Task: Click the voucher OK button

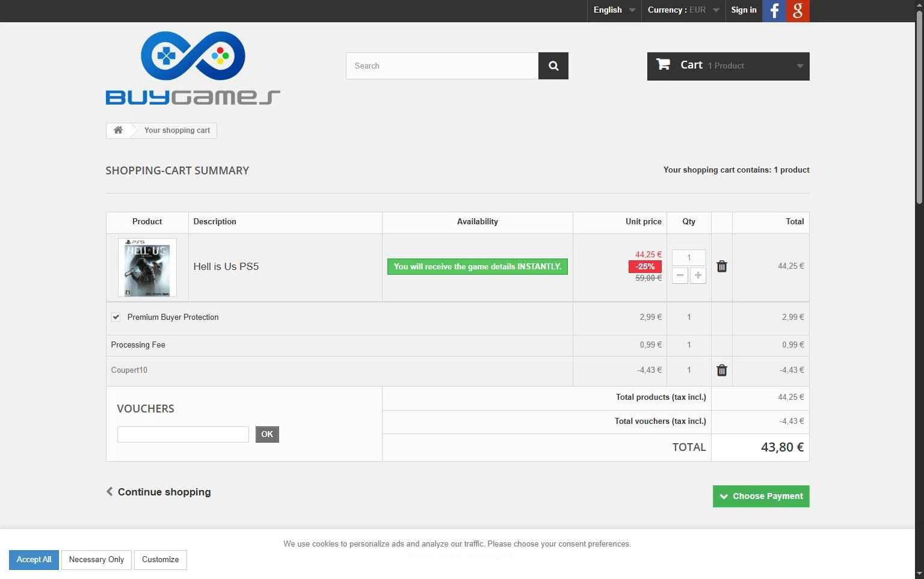Action: pyautogui.click(x=267, y=434)
